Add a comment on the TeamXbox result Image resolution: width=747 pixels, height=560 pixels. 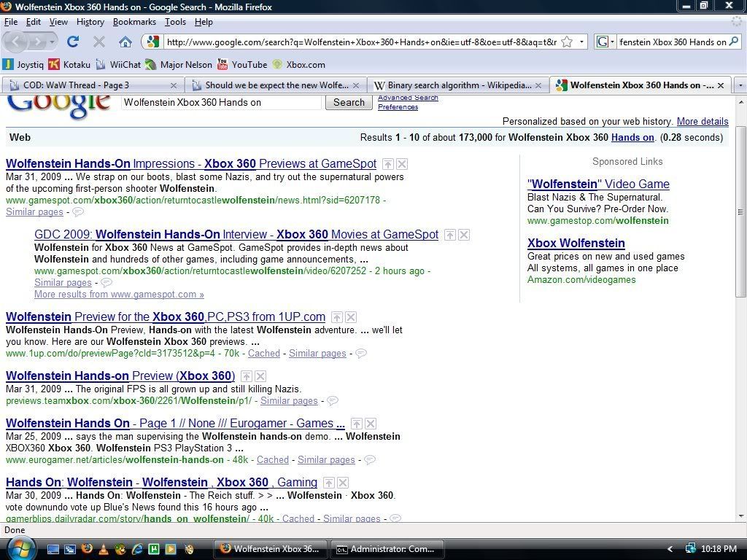pos(333,400)
